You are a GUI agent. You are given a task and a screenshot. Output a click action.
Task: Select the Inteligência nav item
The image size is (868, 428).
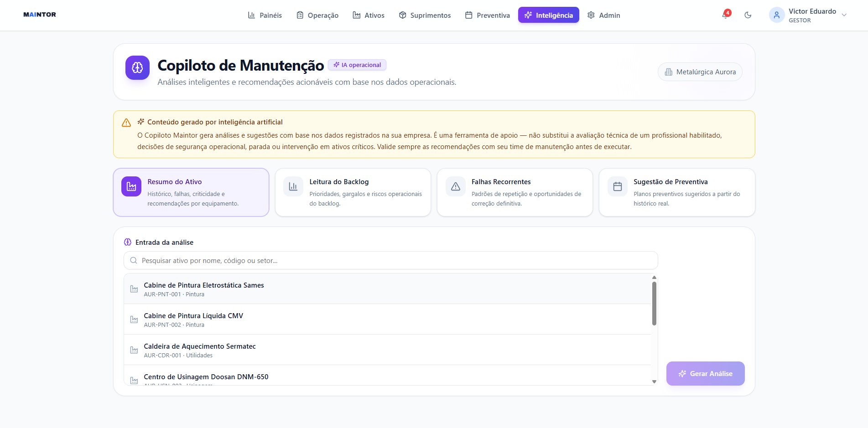549,15
